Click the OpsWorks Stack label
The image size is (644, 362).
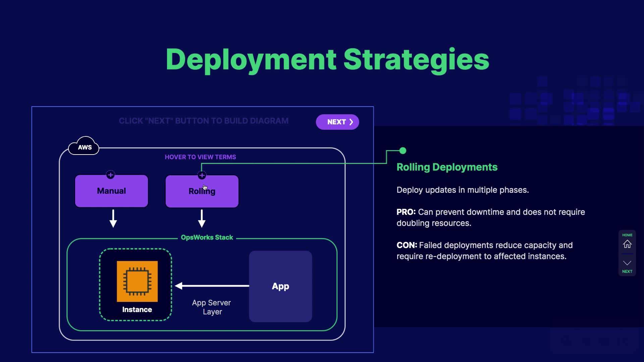(207, 237)
